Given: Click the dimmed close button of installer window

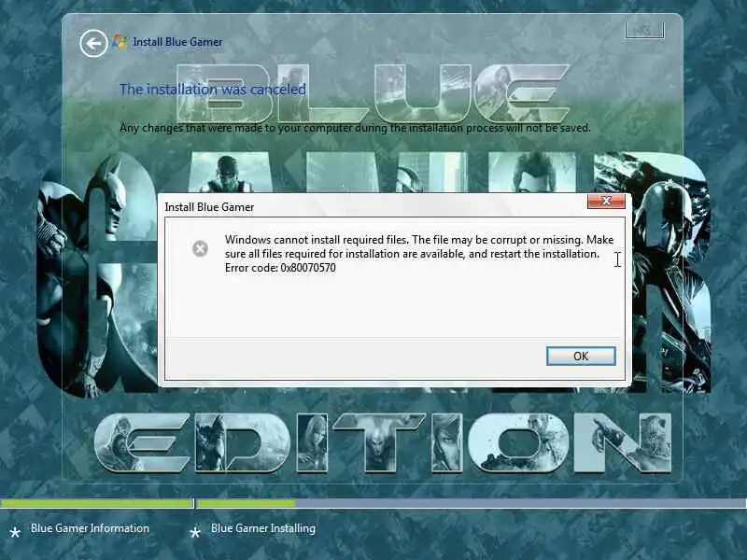Looking at the screenshot, I should (x=644, y=30).
